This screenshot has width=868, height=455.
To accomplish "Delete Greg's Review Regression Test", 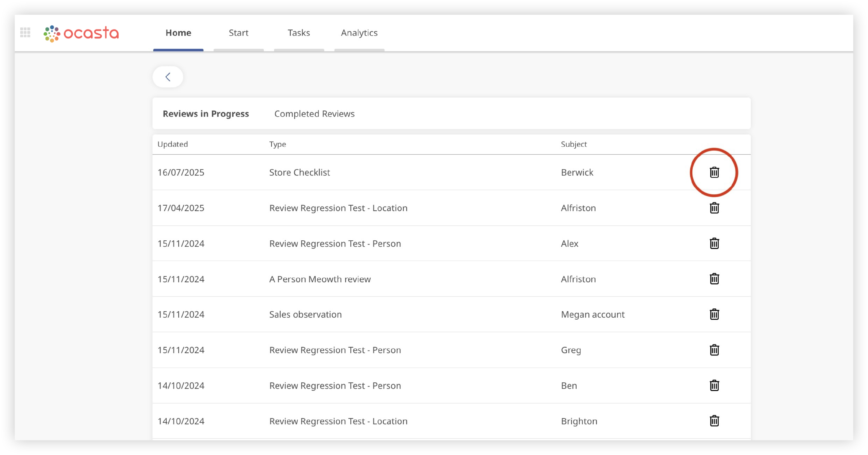I will tap(714, 350).
